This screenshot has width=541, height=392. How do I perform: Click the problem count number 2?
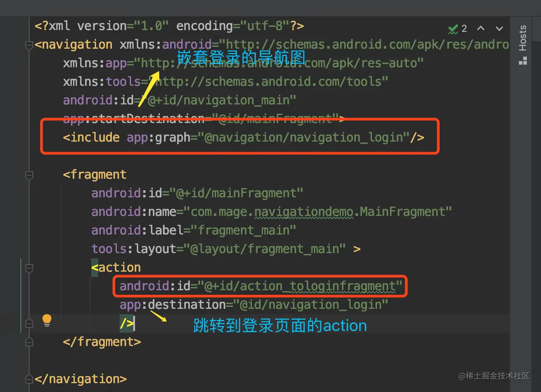464,29
